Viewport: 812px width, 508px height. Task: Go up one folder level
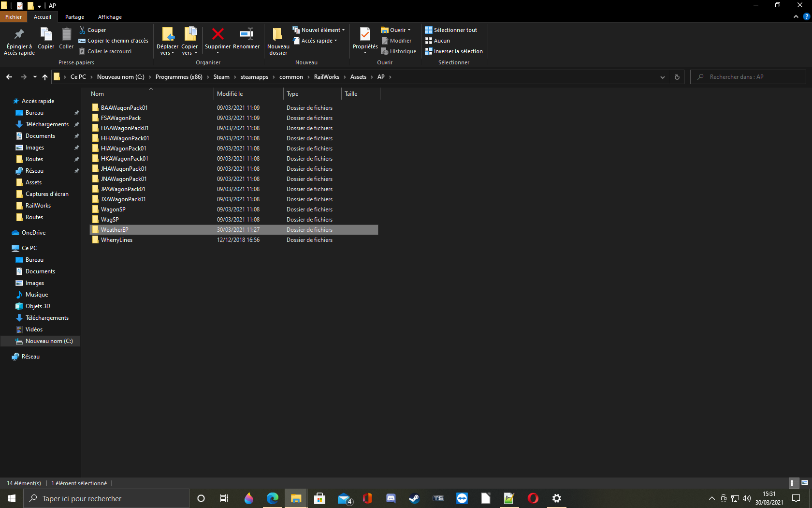(45, 77)
